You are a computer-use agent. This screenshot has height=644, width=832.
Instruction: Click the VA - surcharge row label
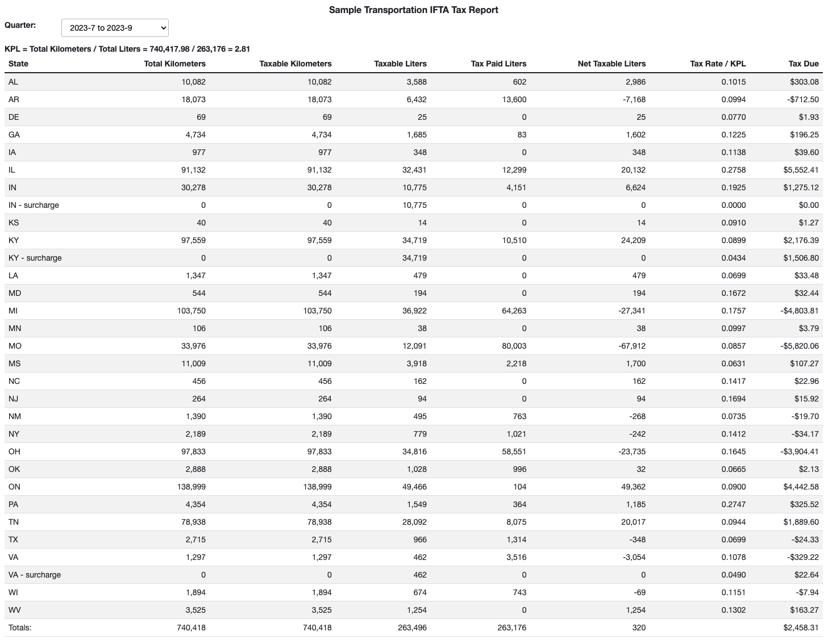(35, 575)
